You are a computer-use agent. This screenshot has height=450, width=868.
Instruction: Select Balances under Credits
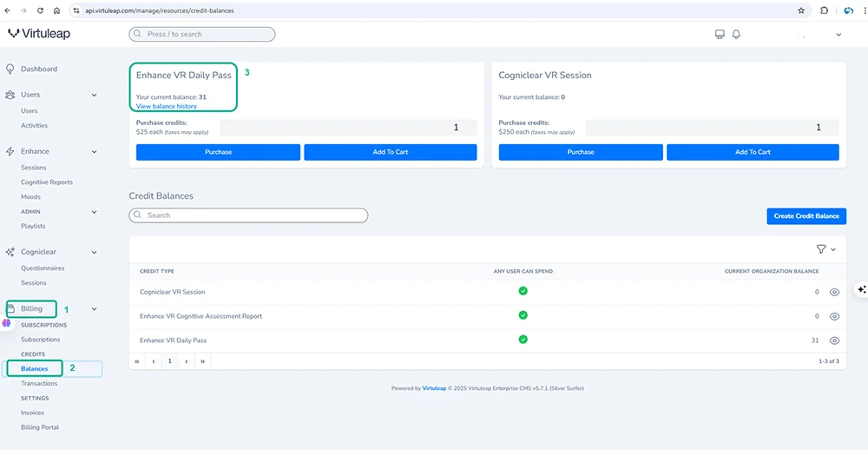pyautogui.click(x=35, y=368)
